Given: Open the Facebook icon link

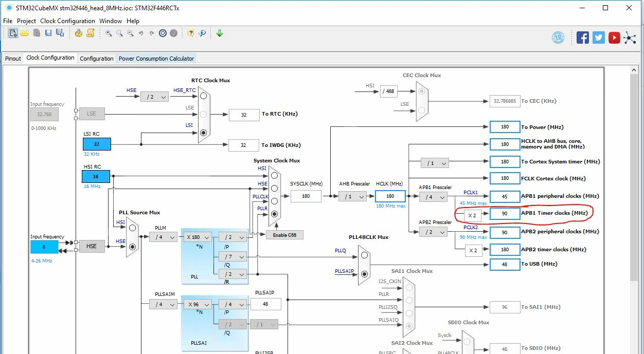Looking at the screenshot, I should click(x=583, y=38).
